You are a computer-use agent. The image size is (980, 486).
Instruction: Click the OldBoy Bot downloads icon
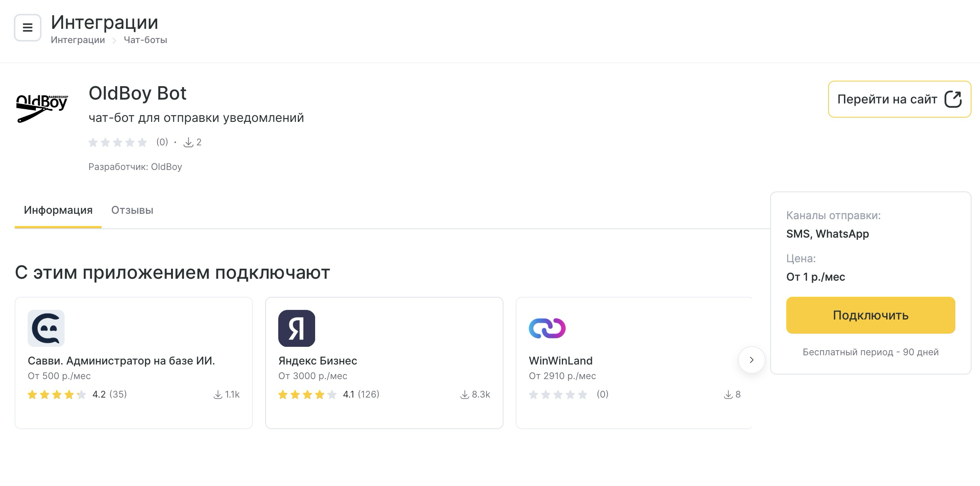(x=188, y=143)
